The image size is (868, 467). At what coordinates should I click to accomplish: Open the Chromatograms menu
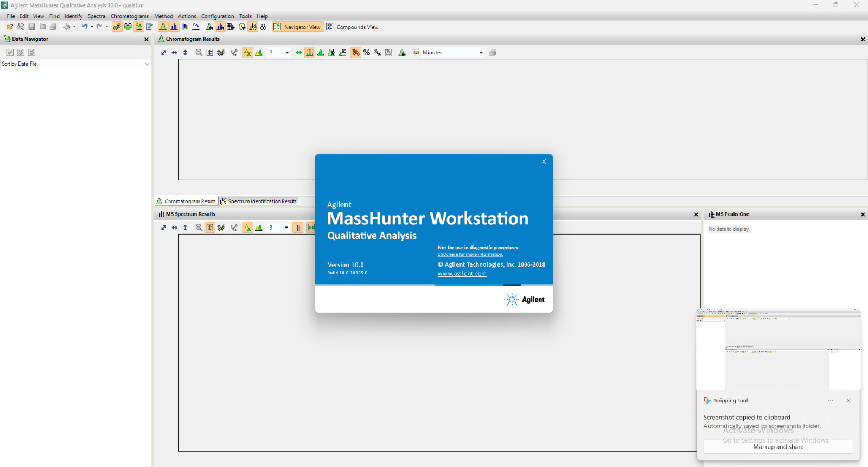[x=130, y=16]
